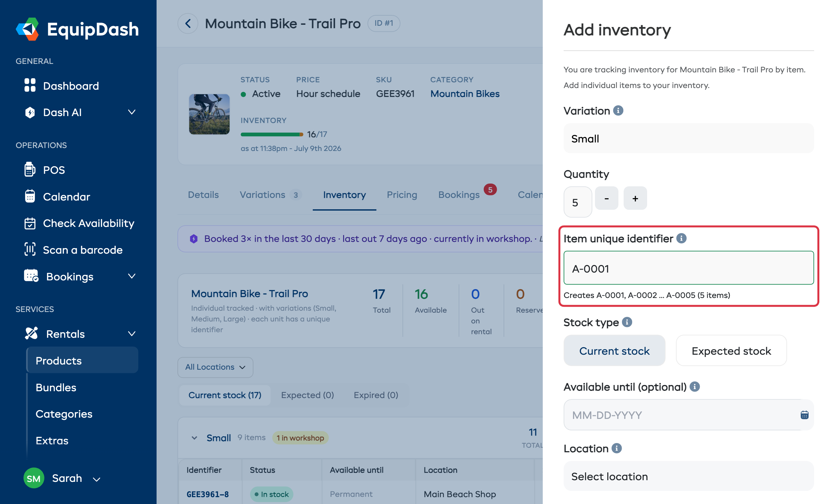Open Extras in the sidebar

point(52,440)
